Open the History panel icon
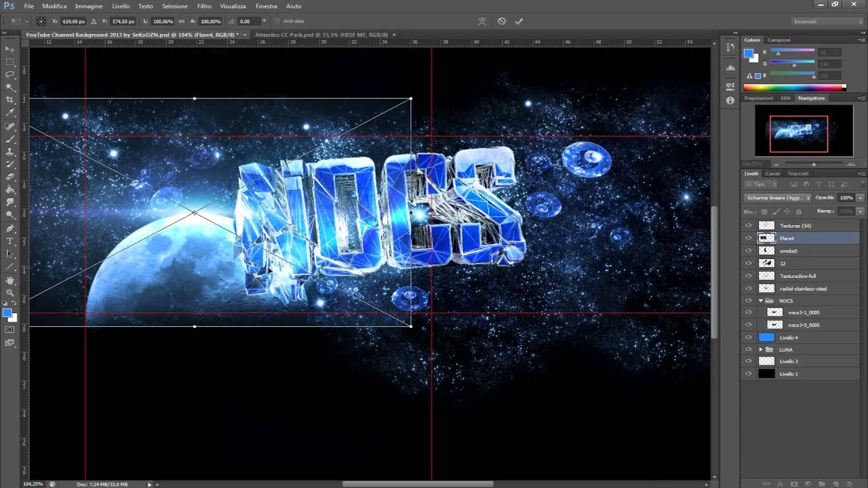This screenshot has width=868, height=488. click(730, 47)
